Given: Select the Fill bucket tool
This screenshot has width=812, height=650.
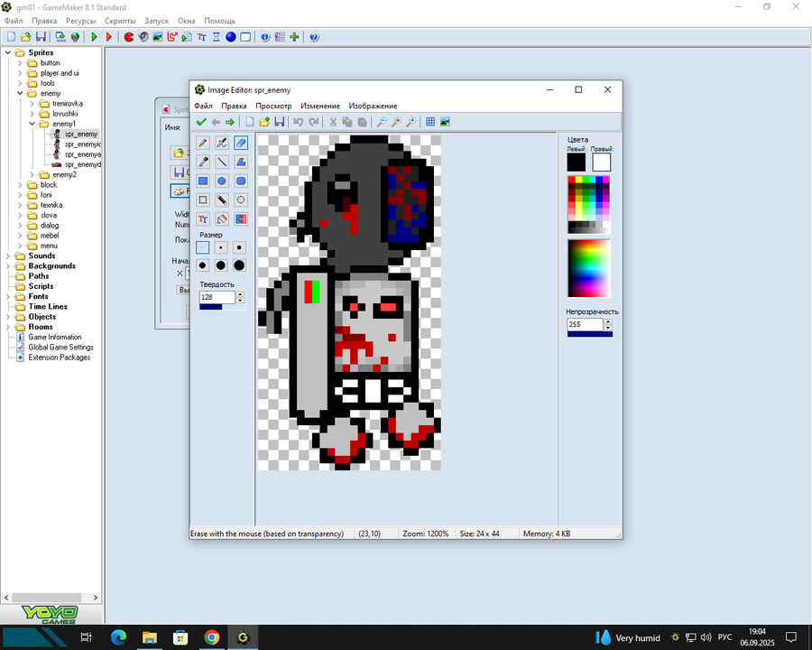Looking at the screenshot, I should click(222, 218).
